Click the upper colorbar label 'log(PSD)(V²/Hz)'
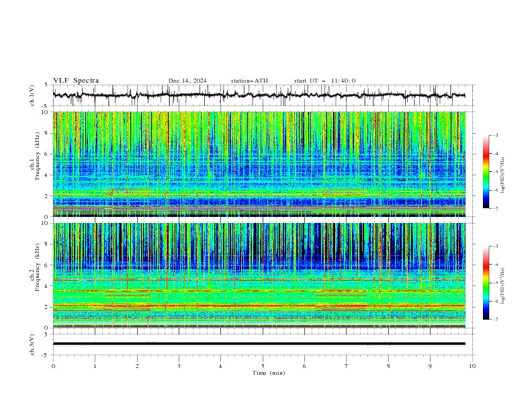Viewport: 532px width, 411px height. [502, 175]
